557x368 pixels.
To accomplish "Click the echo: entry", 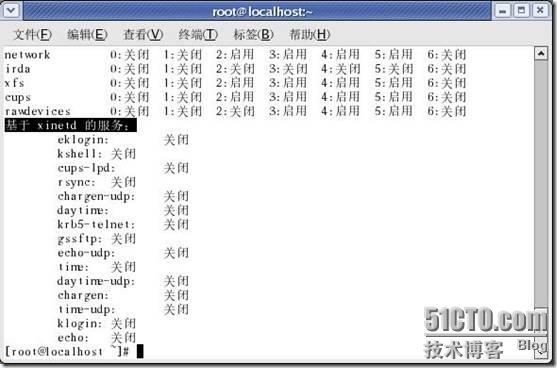I will point(74,338).
